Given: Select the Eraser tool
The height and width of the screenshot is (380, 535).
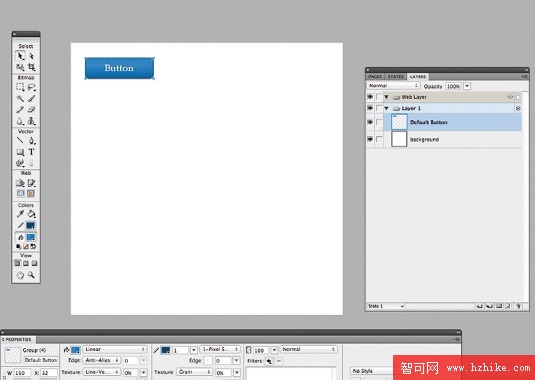Looking at the screenshot, I should pos(31,110).
